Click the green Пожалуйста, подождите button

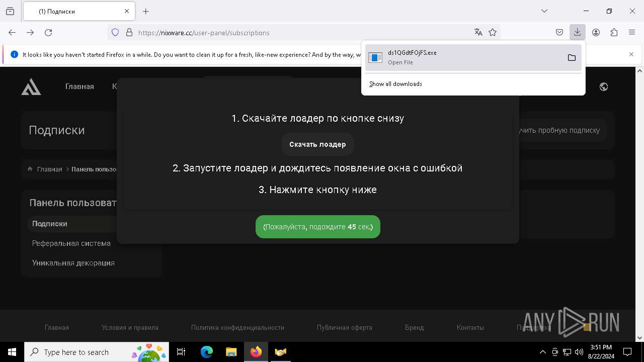point(318,227)
